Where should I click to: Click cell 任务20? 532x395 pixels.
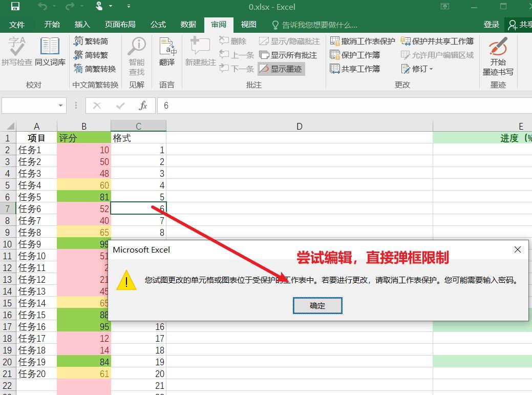tap(36, 373)
